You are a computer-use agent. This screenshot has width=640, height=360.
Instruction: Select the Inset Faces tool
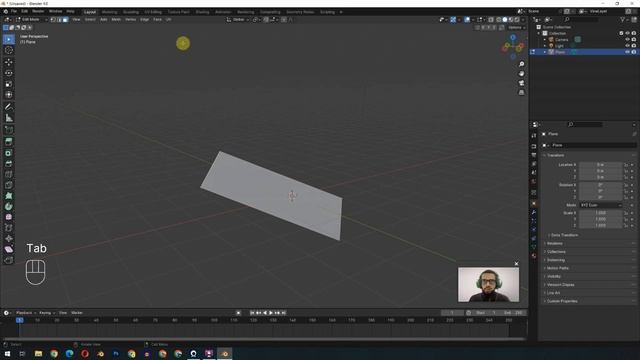(9, 153)
